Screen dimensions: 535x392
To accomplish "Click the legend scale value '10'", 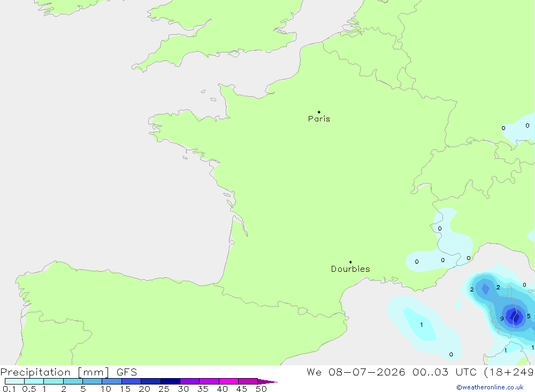I will click(x=106, y=389).
